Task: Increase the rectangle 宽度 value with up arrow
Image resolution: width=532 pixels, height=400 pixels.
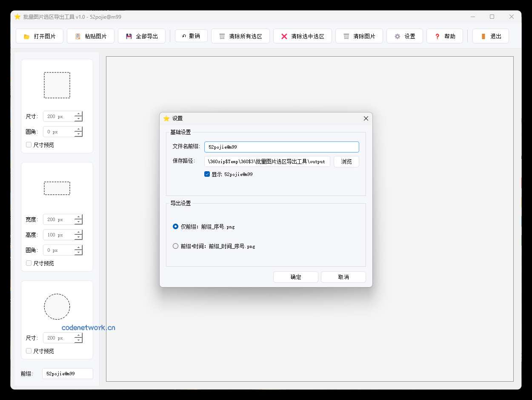Action: pyautogui.click(x=78, y=217)
